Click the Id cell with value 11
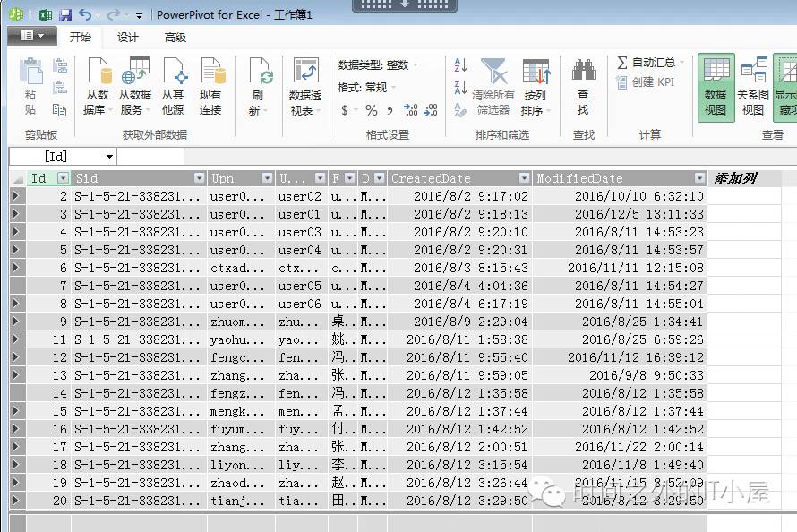 tap(48, 339)
